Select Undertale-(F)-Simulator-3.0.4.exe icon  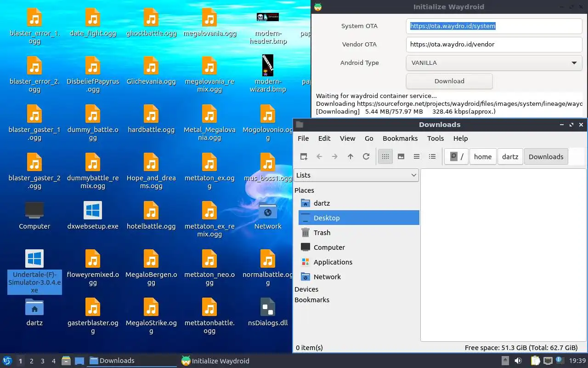(x=34, y=272)
